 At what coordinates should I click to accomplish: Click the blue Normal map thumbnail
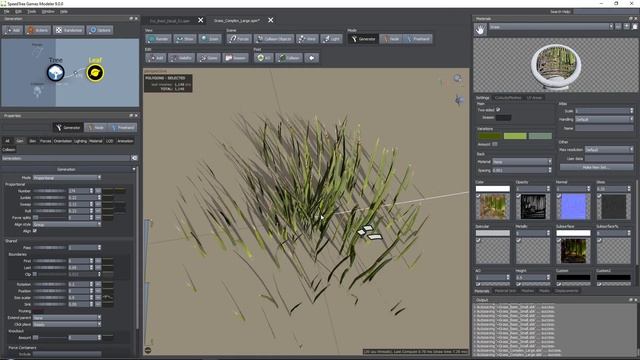pyautogui.click(x=573, y=207)
